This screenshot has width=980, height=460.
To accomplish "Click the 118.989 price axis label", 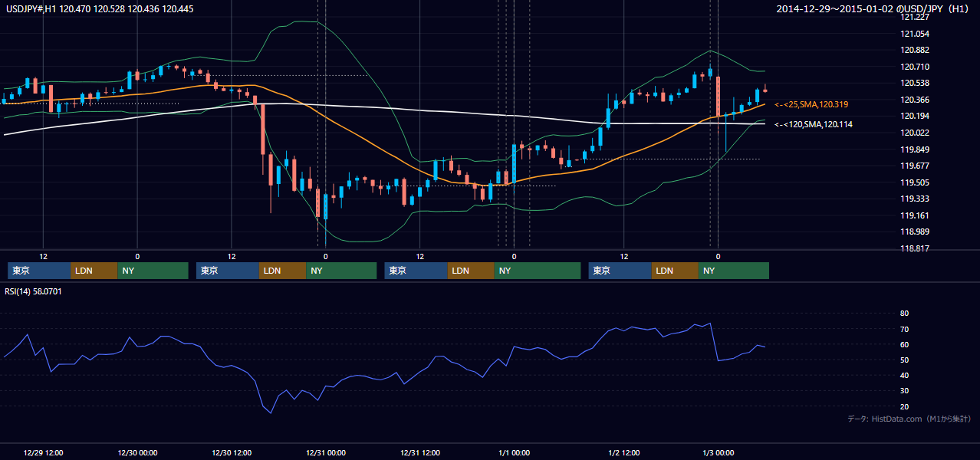I will [x=914, y=232].
